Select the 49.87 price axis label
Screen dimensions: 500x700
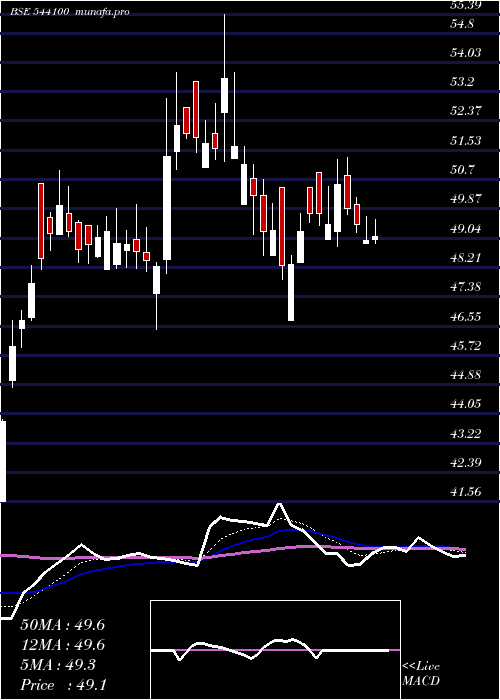pyautogui.click(x=466, y=199)
